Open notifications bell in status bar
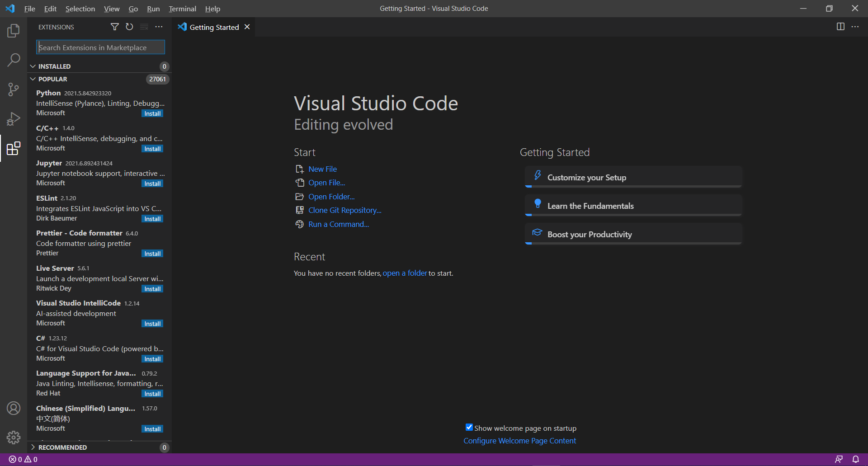Viewport: 868px width, 466px height. (x=856, y=459)
